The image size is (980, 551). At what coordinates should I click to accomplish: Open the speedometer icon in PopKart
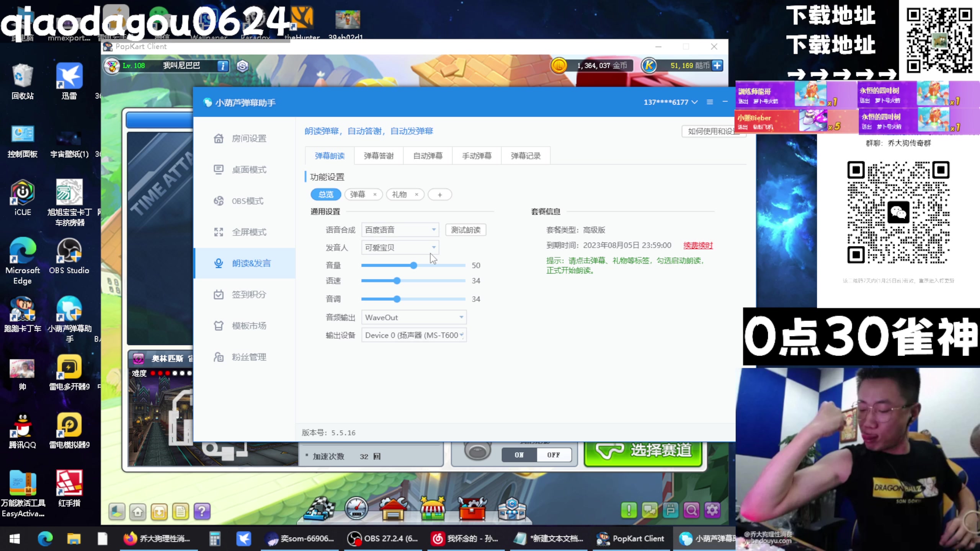(356, 509)
